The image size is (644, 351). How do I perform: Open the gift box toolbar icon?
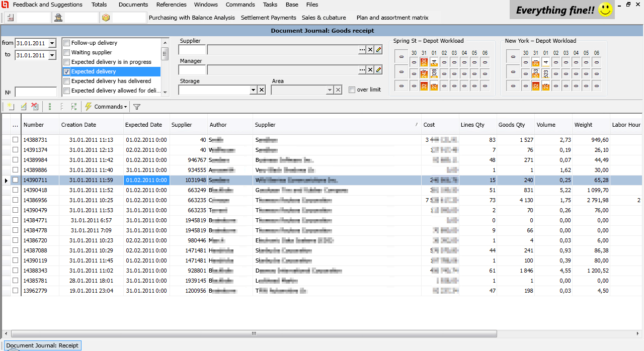[x=106, y=18]
